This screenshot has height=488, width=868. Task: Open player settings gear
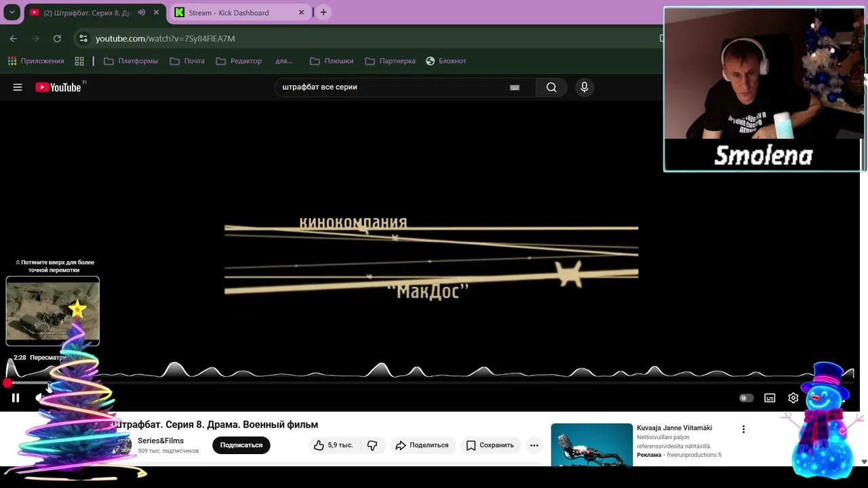click(x=793, y=398)
